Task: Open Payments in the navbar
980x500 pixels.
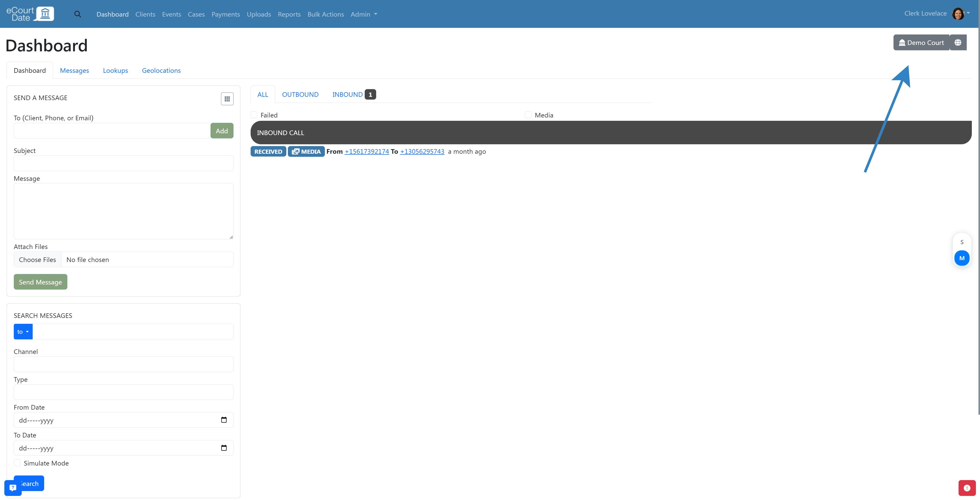Action: (x=226, y=14)
